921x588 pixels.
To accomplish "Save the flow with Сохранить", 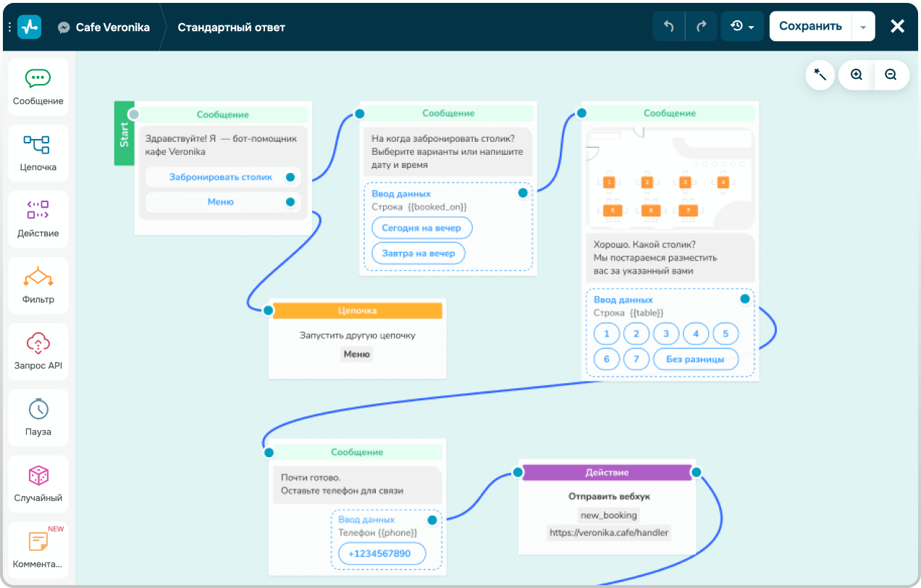I will tap(809, 27).
